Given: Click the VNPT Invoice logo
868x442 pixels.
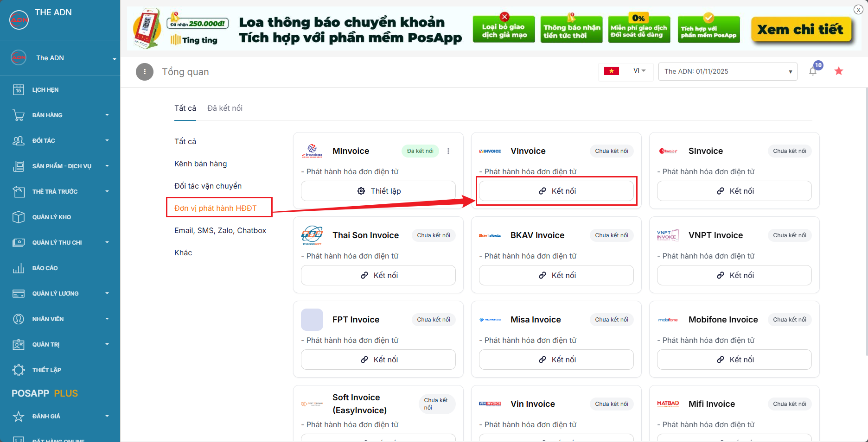Looking at the screenshot, I should point(668,235).
